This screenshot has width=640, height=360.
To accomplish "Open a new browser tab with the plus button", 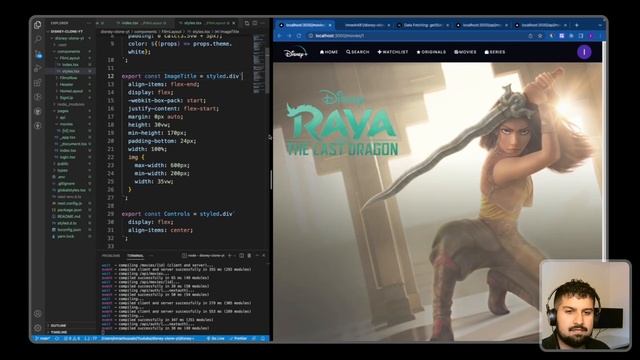I will (576, 25).
